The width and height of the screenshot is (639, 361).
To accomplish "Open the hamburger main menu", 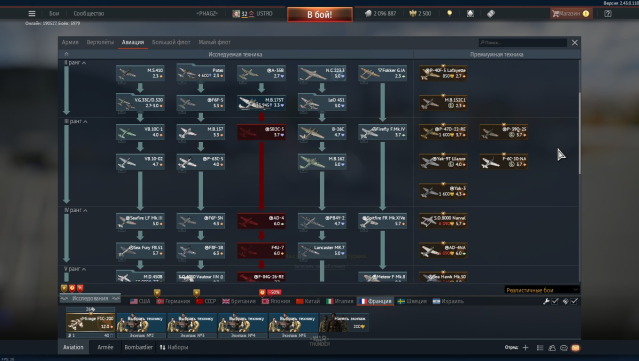I will pos(32,13).
